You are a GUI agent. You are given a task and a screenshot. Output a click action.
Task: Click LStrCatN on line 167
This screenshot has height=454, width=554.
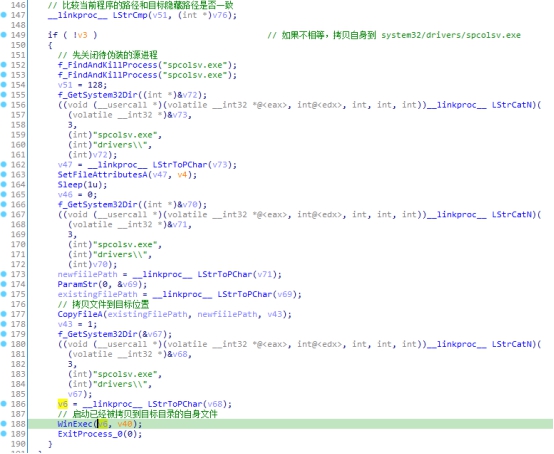(512, 214)
